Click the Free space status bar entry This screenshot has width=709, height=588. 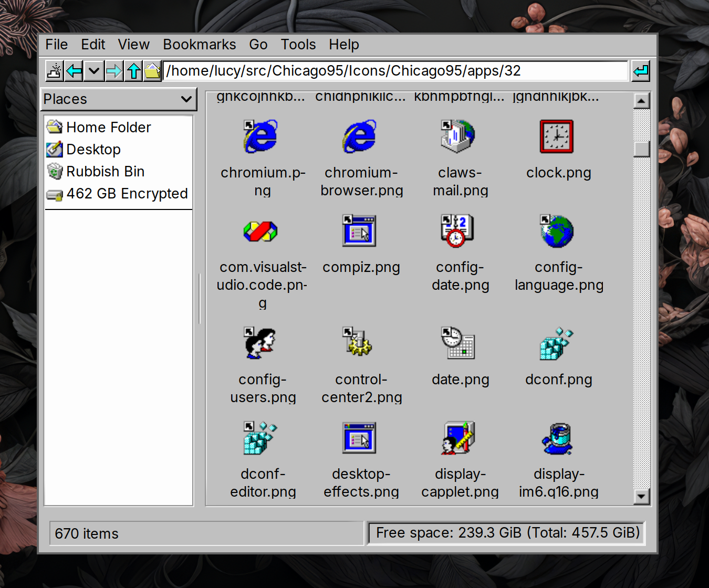(507, 533)
